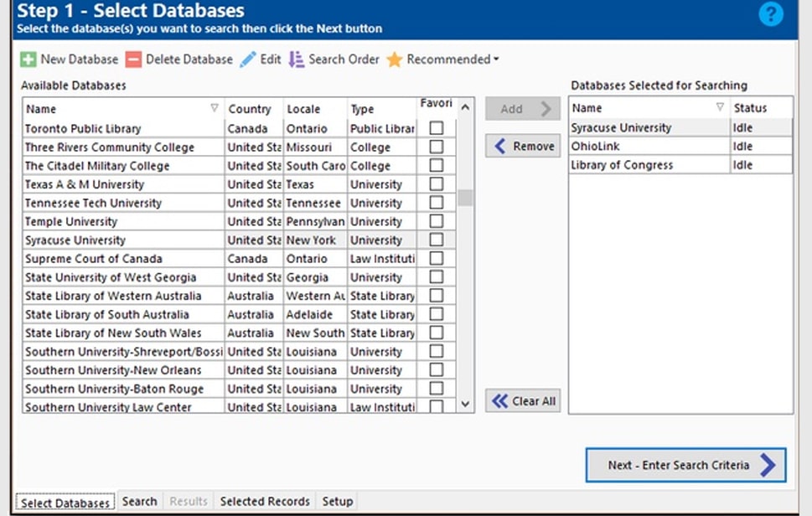
Task: Tick favorite checkbox for Three Rivers Community College
Action: (437, 147)
